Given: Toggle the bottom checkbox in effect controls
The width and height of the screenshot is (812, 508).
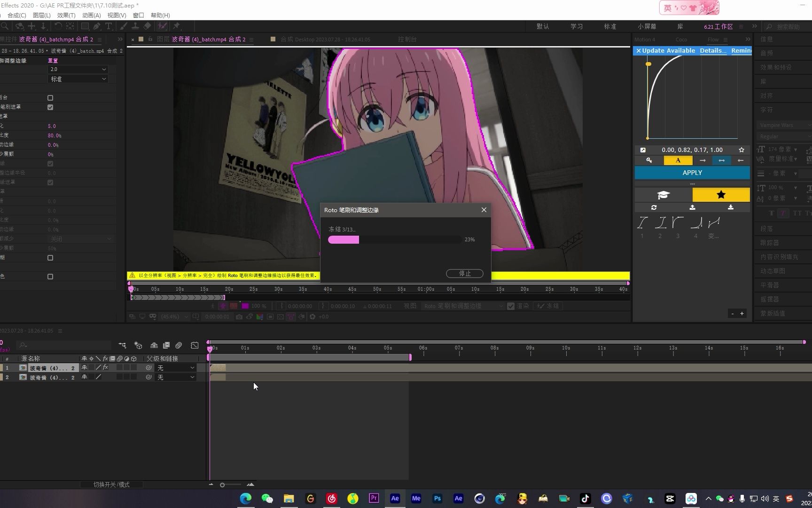Looking at the screenshot, I should coord(50,277).
